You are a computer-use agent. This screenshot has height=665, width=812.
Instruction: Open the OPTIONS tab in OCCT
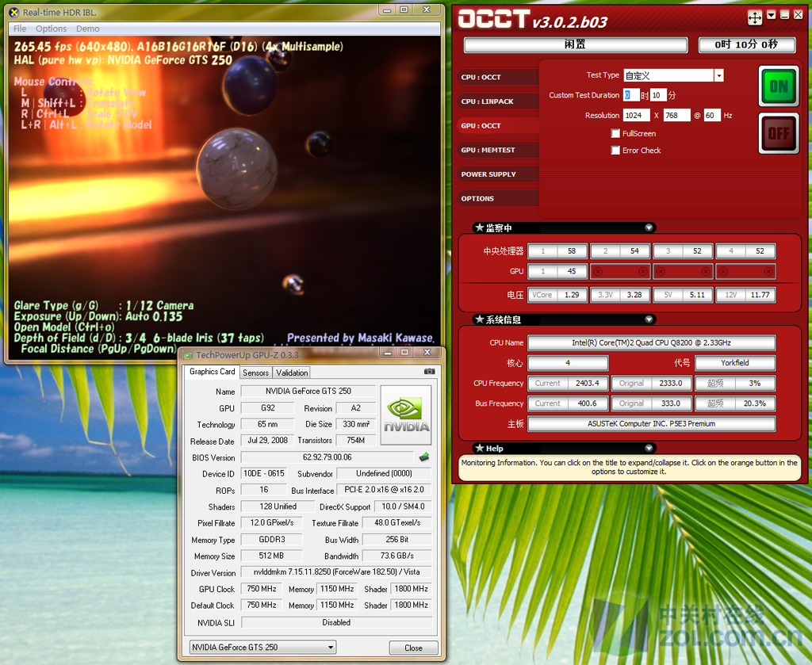[x=498, y=199]
